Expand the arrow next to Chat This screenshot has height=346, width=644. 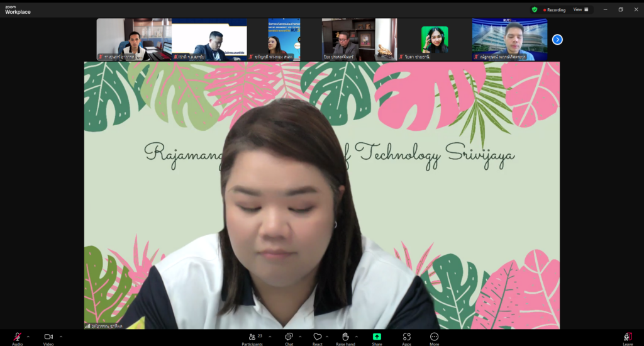point(300,337)
